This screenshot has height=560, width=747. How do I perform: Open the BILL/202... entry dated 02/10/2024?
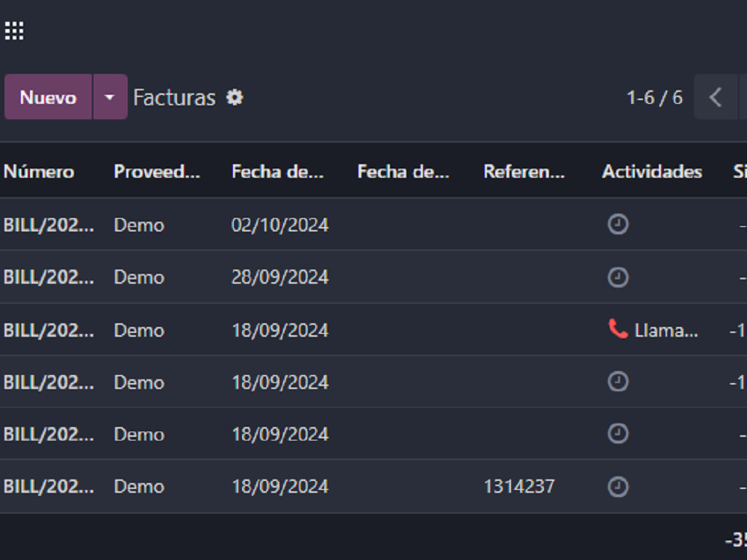[49, 225]
